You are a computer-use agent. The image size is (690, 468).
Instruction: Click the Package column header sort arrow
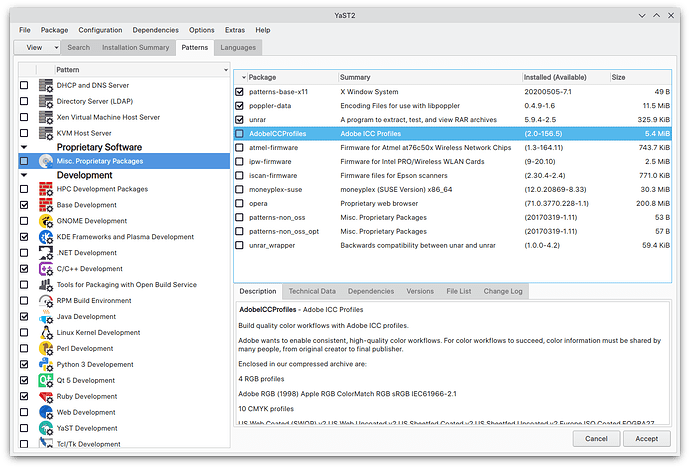coord(244,77)
